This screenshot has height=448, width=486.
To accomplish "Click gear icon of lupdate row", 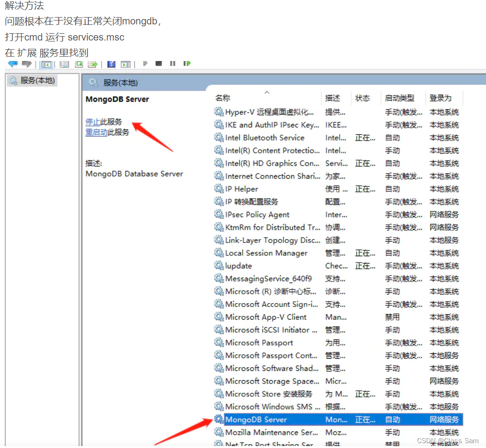I will (x=219, y=265).
